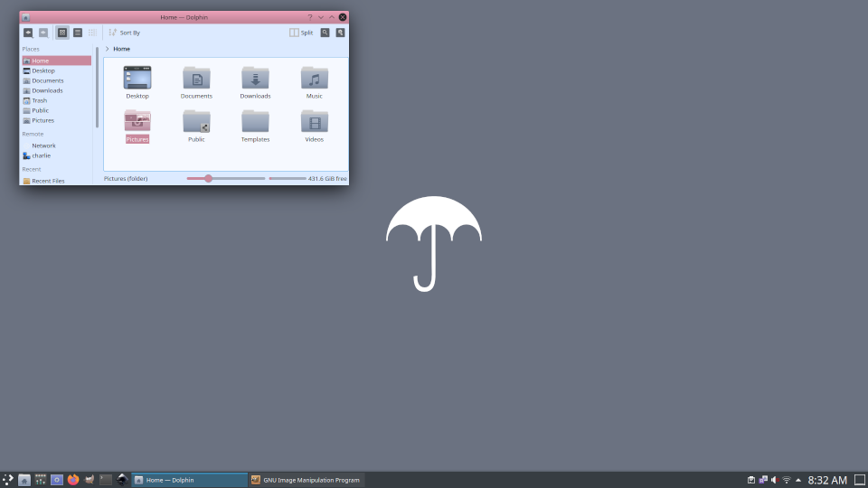The width and height of the screenshot is (868, 488).
Task: Switch Dolphin to Details view mode
Action: click(92, 33)
